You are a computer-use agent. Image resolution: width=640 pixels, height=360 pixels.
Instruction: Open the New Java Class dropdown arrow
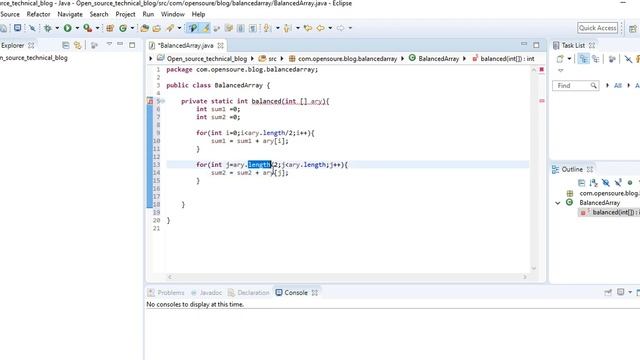[132, 28]
